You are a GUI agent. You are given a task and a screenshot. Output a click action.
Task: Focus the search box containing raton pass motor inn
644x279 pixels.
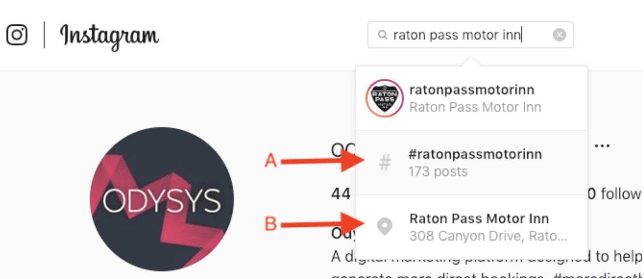470,35
